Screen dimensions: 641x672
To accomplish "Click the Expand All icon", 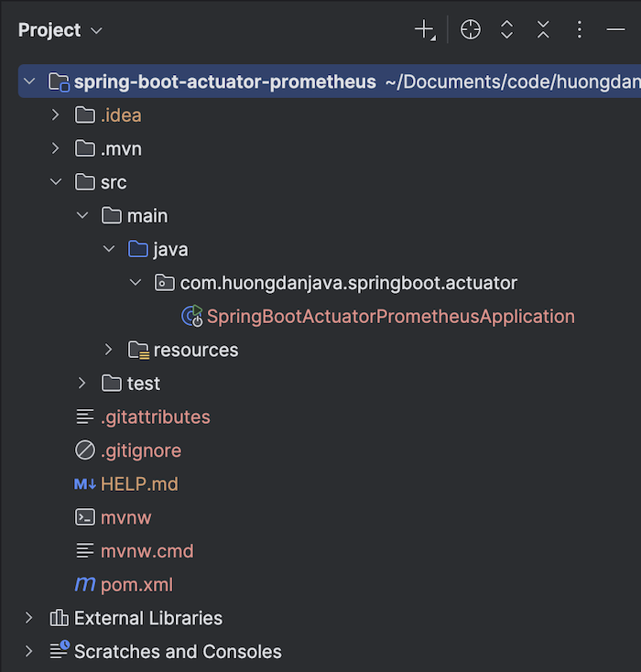I will coord(507,30).
